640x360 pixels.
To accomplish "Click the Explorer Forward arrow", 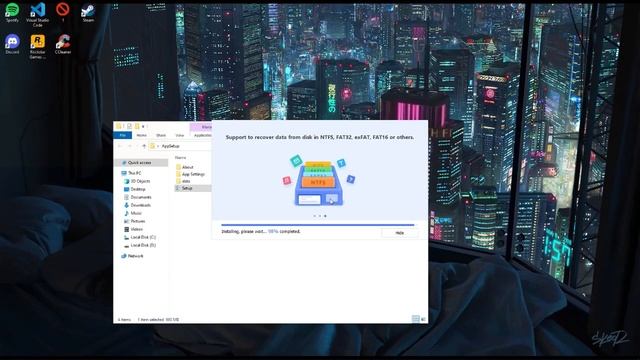I will [x=130, y=146].
